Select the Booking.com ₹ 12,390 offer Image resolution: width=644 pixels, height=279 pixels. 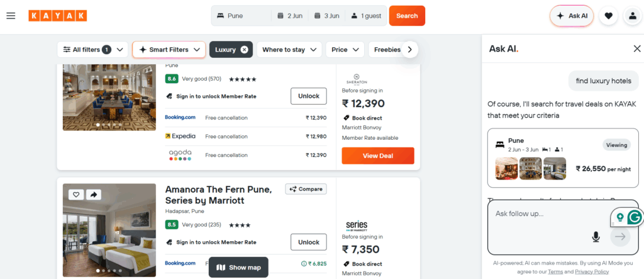[x=246, y=118]
